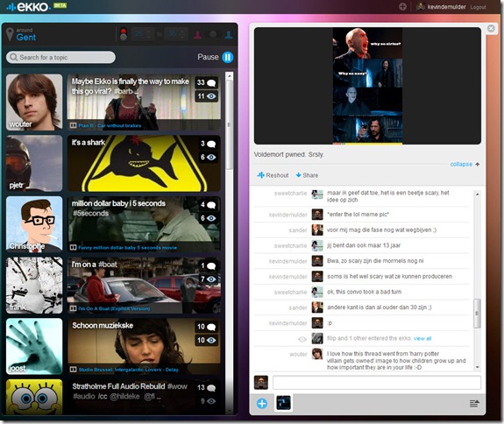Open frank's snowman profile picture
This screenshot has width=504, height=424.
pos(34,286)
